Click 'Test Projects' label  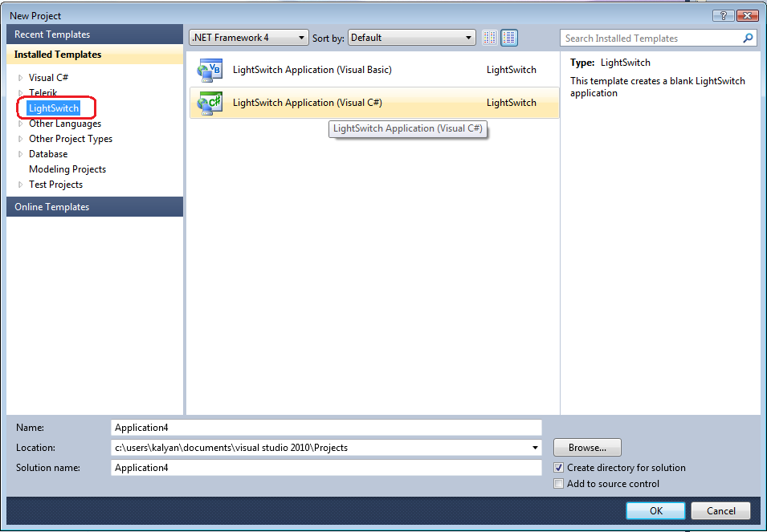[55, 185]
